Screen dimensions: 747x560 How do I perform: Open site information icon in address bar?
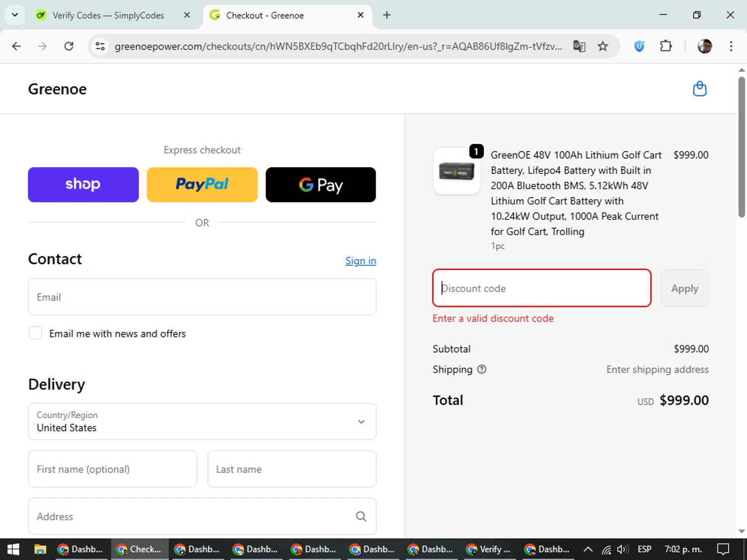[100, 46]
